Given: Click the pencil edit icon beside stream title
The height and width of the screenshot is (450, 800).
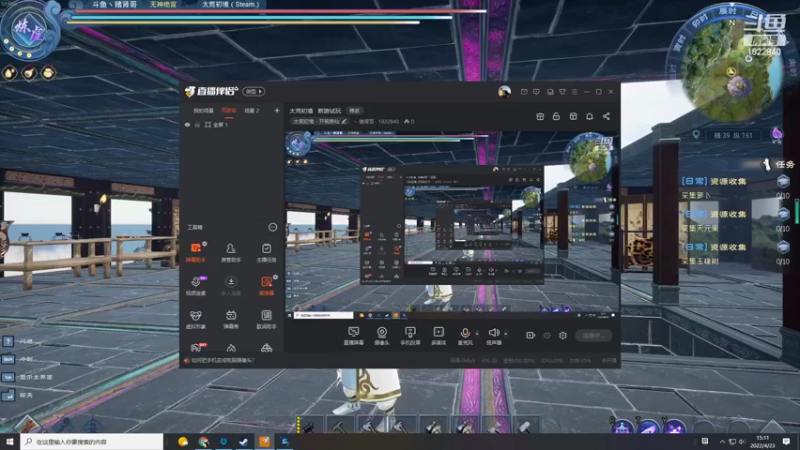Looking at the screenshot, I should [344, 121].
